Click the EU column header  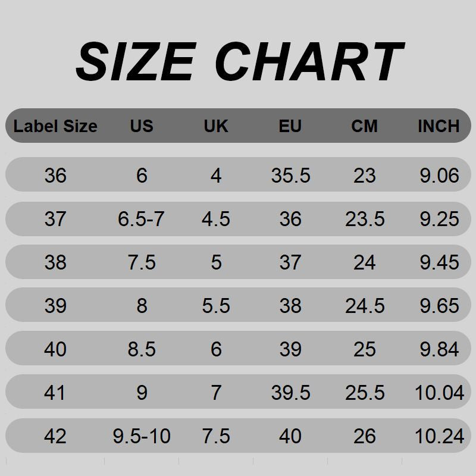[x=290, y=126]
